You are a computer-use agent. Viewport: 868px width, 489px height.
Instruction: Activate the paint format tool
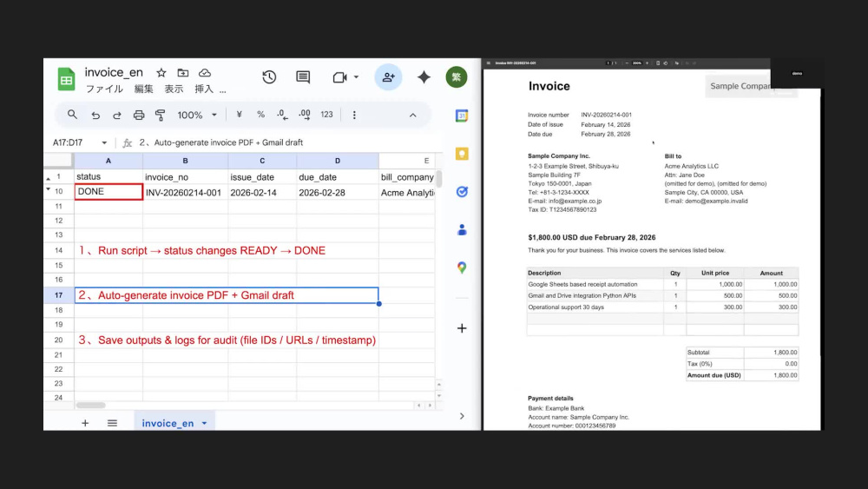pyautogui.click(x=160, y=116)
